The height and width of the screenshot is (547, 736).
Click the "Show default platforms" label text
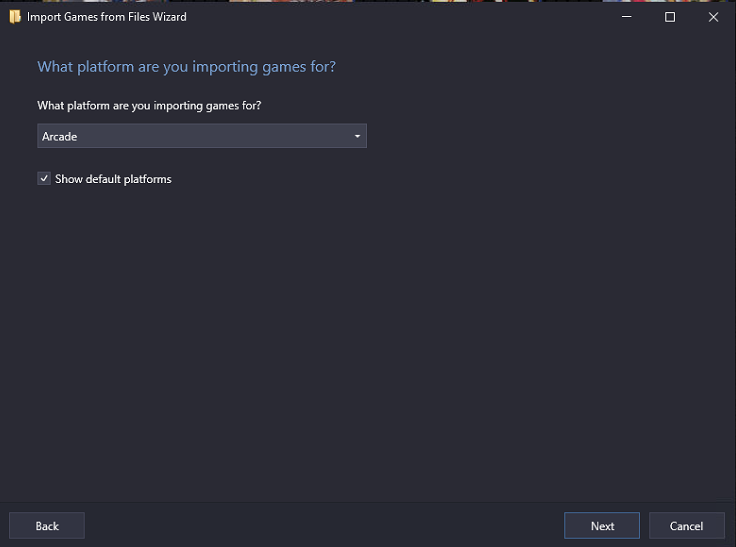point(113,179)
